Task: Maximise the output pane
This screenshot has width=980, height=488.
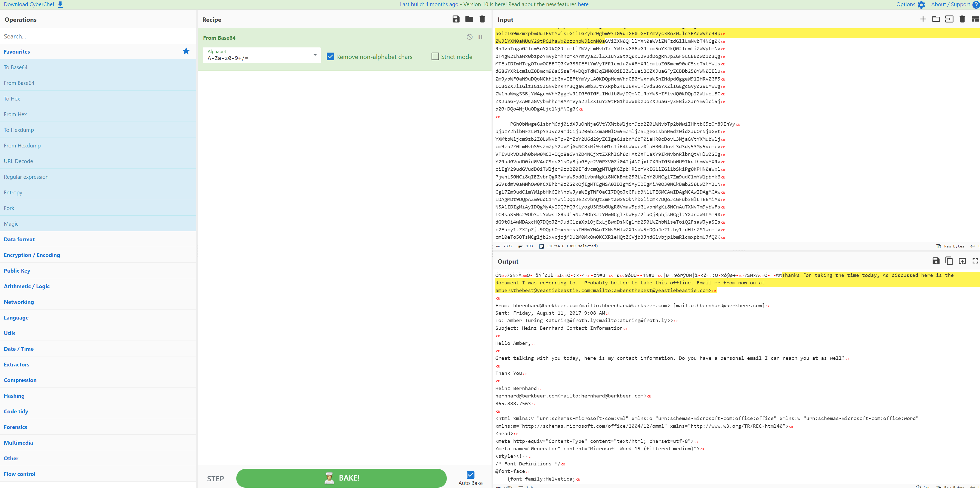Action: (x=975, y=261)
